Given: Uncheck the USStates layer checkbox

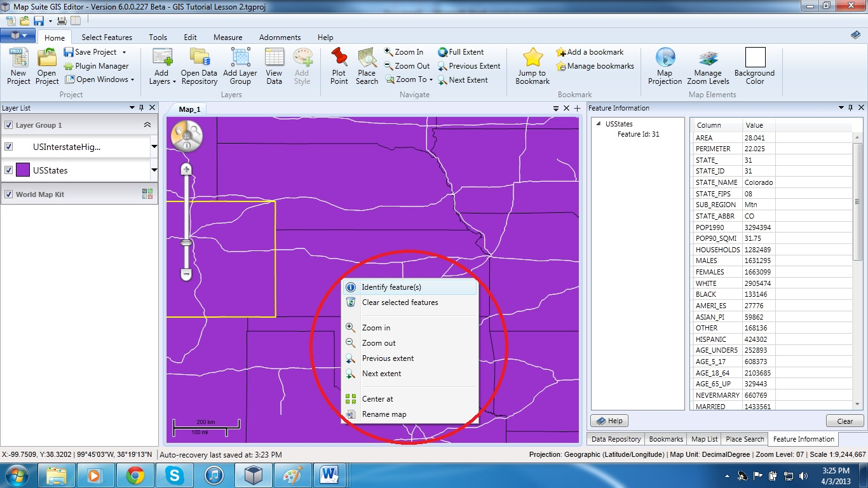Looking at the screenshot, I should tap(9, 170).
